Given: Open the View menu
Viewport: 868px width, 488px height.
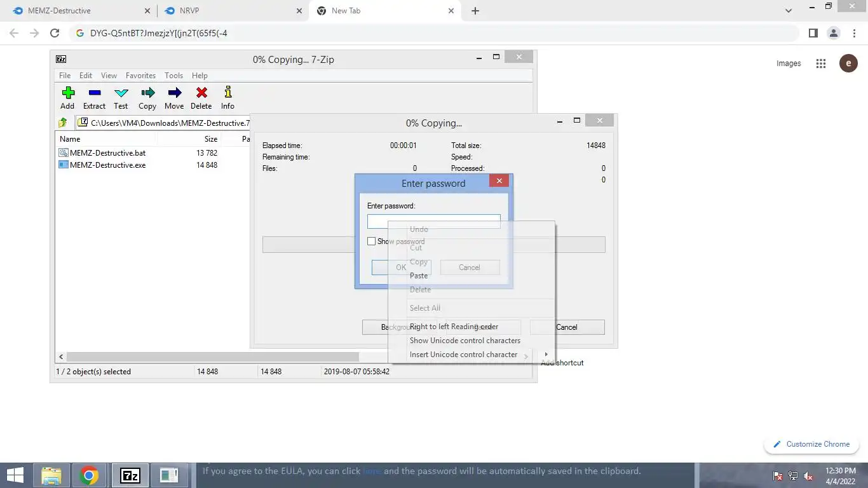Looking at the screenshot, I should pyautogui.click(x=109, y=75).
